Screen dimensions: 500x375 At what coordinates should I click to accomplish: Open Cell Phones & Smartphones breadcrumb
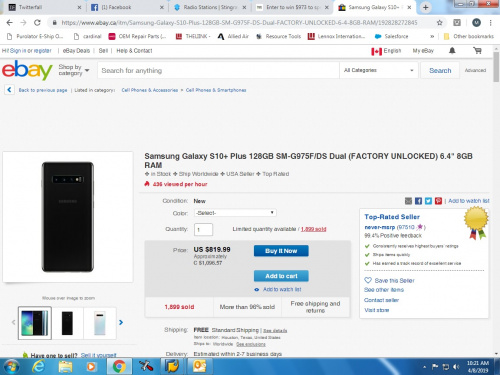(x=216, y=90)
